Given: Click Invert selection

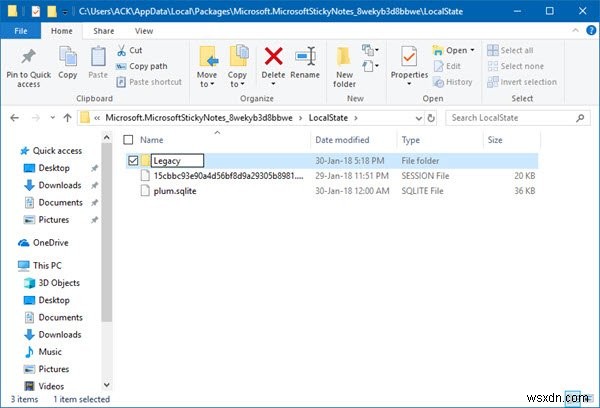Looking at the screenshot, I should click(522, 82).
